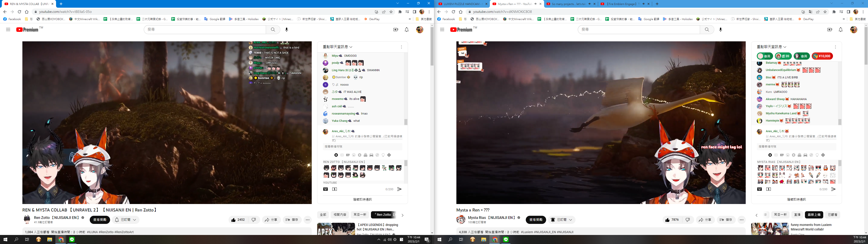
Task: Open extensions puzzle icon in right browser
Action: (x=834, y=12)
